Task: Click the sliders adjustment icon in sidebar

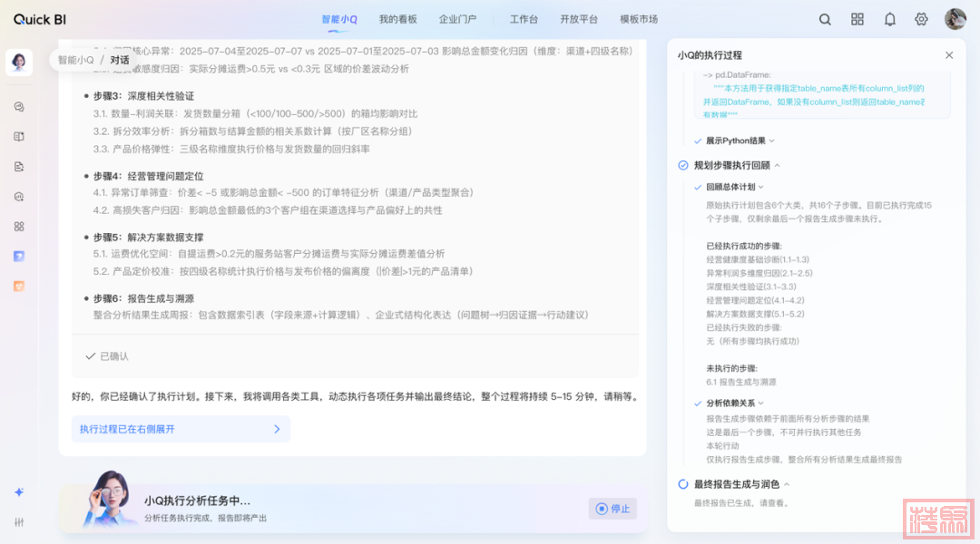Action: (19, 521)
